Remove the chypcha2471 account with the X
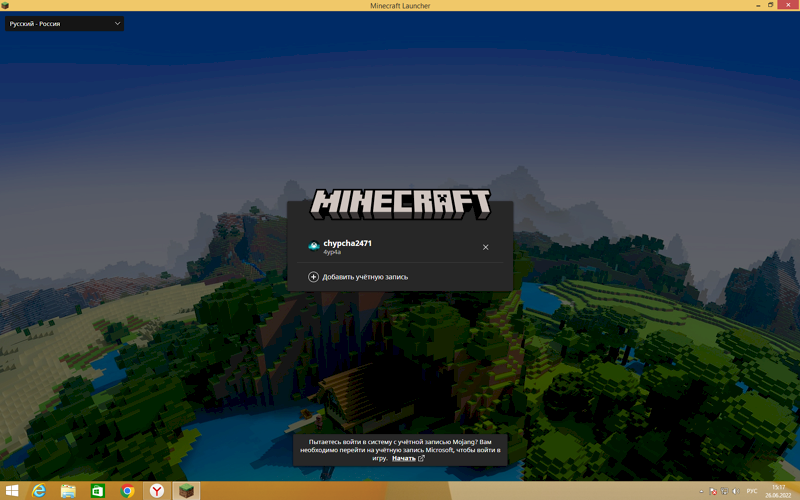 (485, 247)
